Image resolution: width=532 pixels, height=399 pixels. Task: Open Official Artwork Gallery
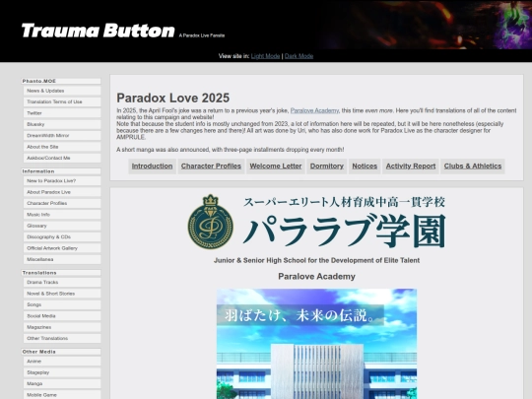tap(62, 248)
